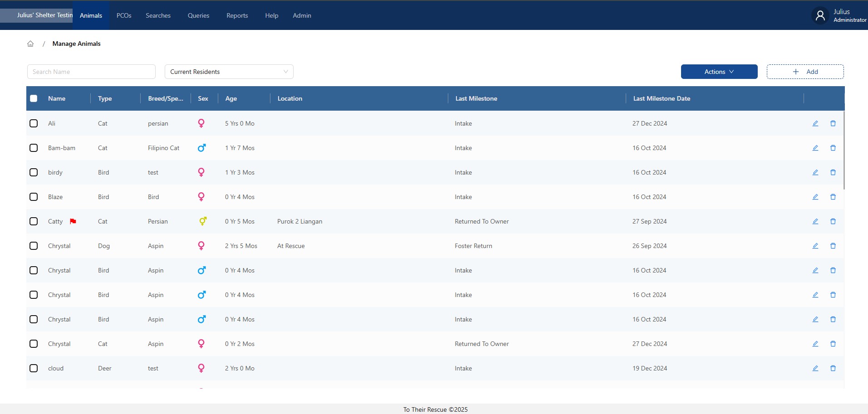Open the Searches menu
Screen dimensions: 868x414
click(x=158, y=15)
